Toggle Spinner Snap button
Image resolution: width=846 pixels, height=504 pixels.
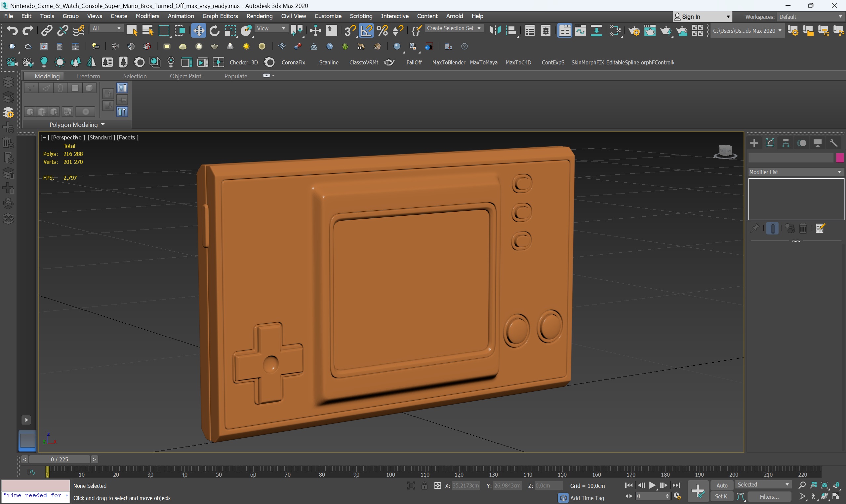(x=398, y=31)
